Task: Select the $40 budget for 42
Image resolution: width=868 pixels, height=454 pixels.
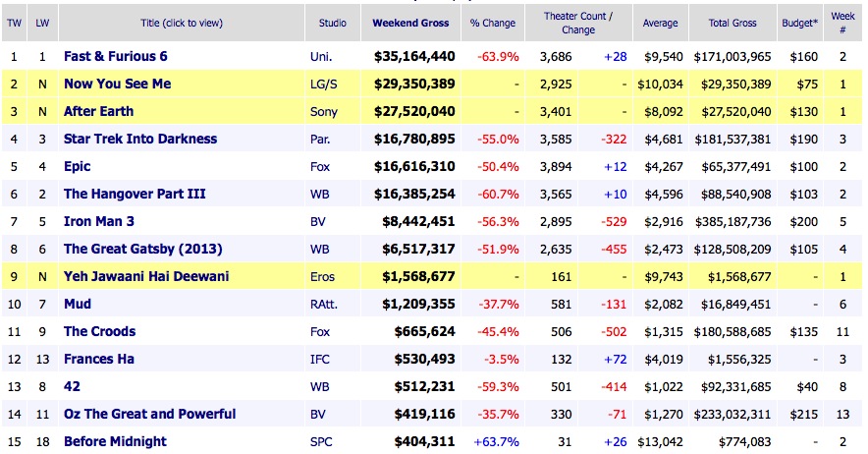Action: point(807,387)
